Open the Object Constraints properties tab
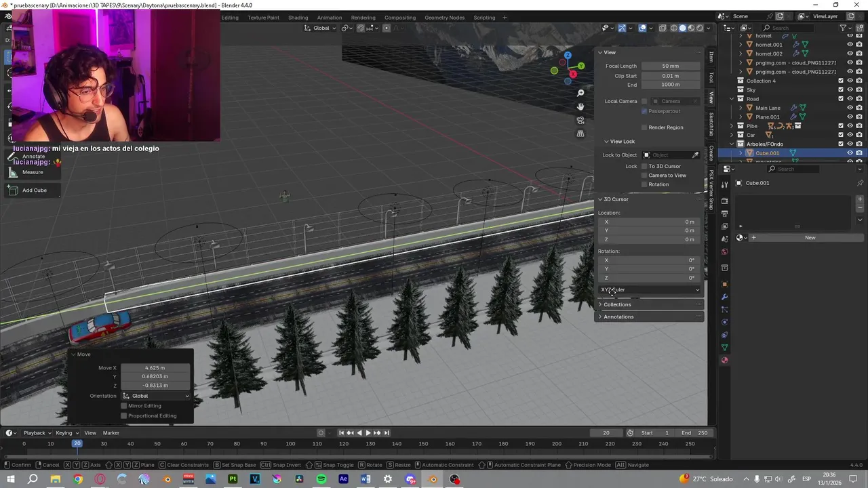This screenshot has width=868, height=488. [x=724, y=335]
